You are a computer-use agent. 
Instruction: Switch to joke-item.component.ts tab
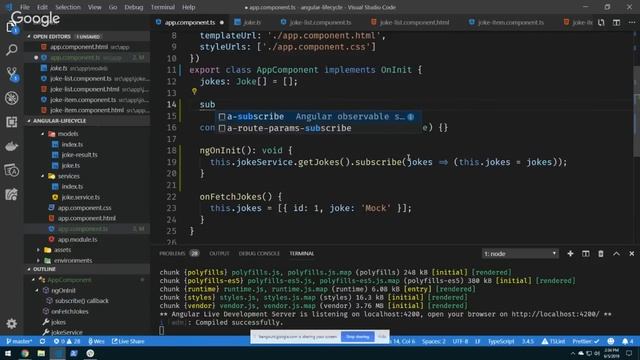click(507, 22)
